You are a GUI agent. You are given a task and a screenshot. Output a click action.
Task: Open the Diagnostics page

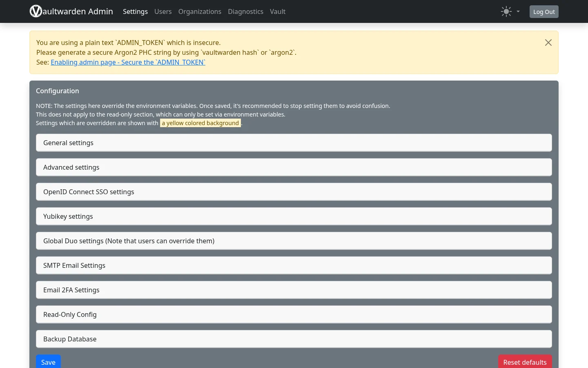245,11
